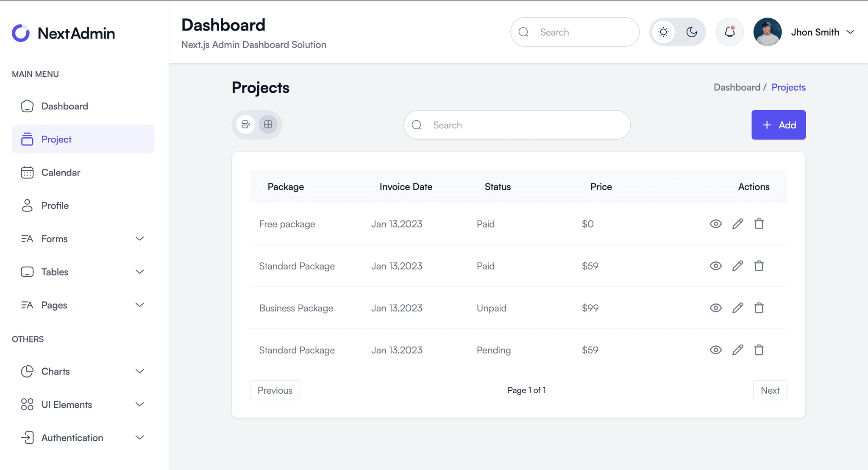View the Paid Standard Package eye icon
868x470 pixels.
click(x=715, y=266)
